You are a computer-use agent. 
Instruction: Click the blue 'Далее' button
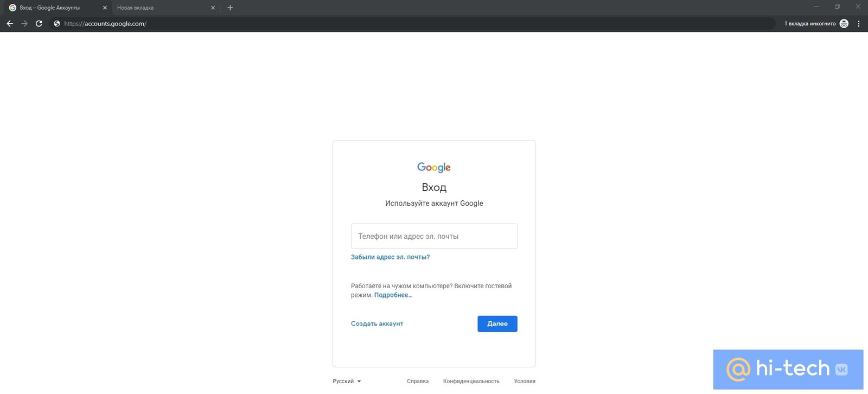[497, 323]
